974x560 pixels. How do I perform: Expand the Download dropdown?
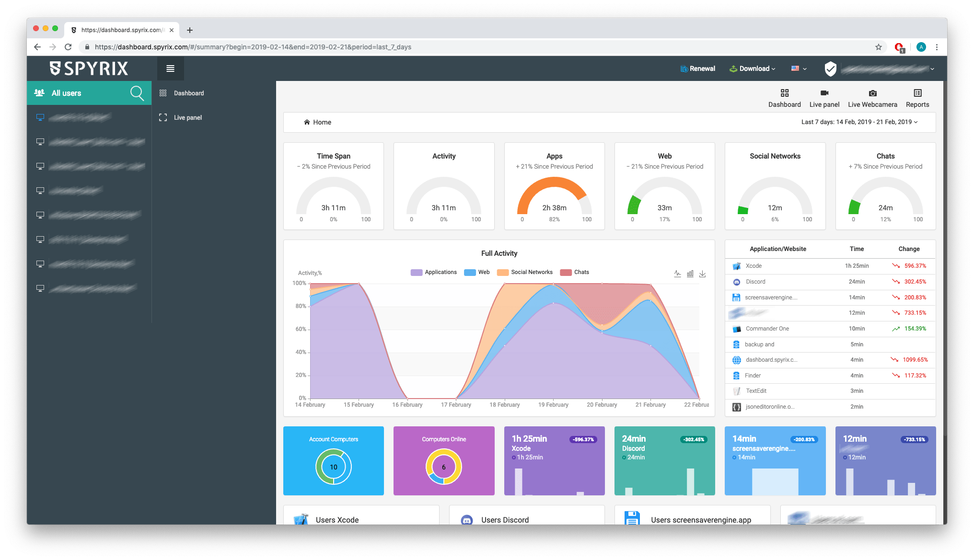click(x=752, y=69)
